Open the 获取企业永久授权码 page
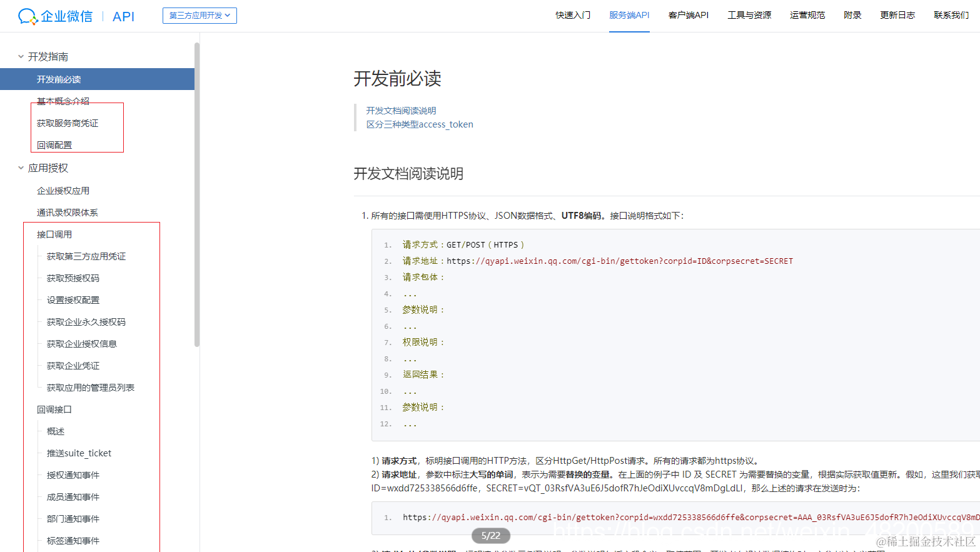This screenshot has width=980, height=552. (x=87, y=321)
